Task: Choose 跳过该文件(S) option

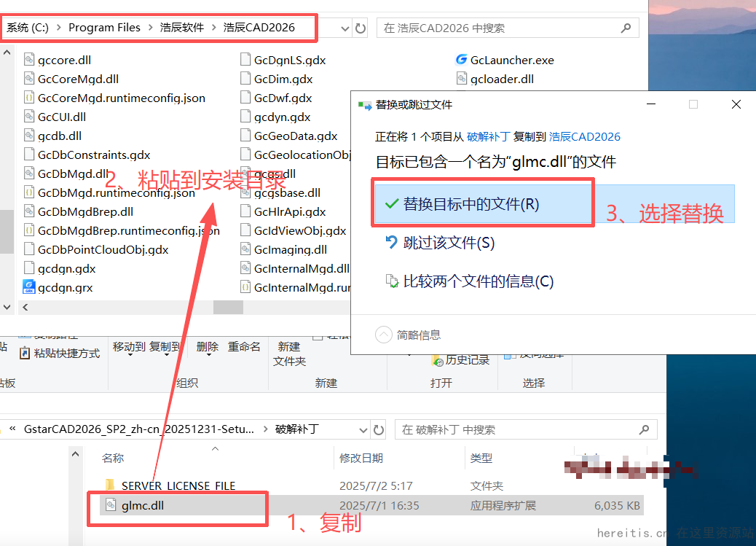Action: click(449, 242)
